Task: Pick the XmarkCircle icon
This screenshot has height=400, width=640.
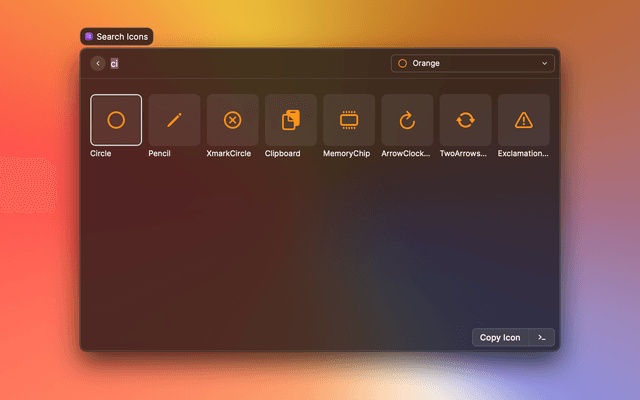Action: click(232, 120)
